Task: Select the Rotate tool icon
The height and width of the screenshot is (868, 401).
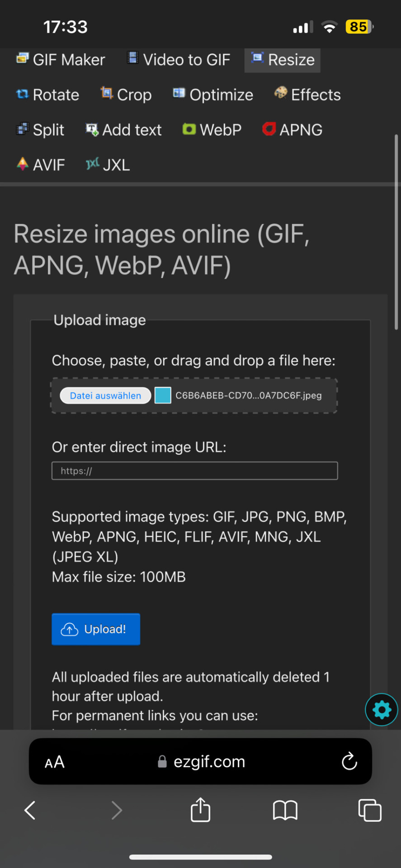Action: click(22, 94)
